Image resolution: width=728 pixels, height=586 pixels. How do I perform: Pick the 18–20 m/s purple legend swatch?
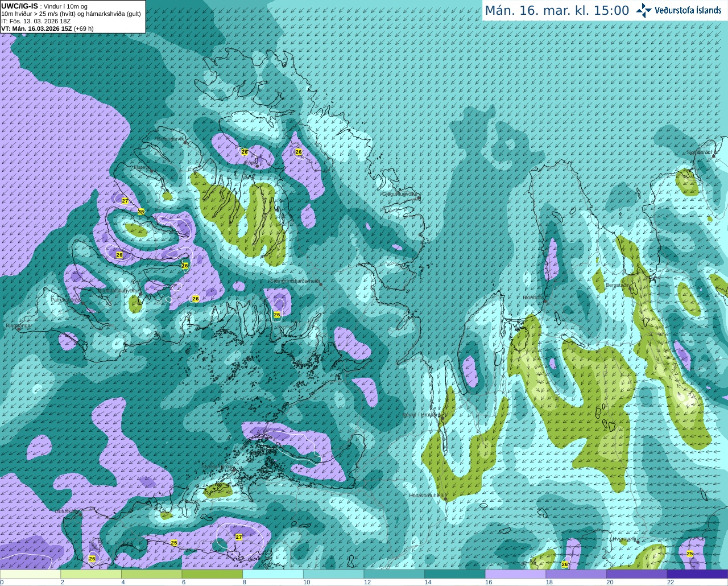576,574
